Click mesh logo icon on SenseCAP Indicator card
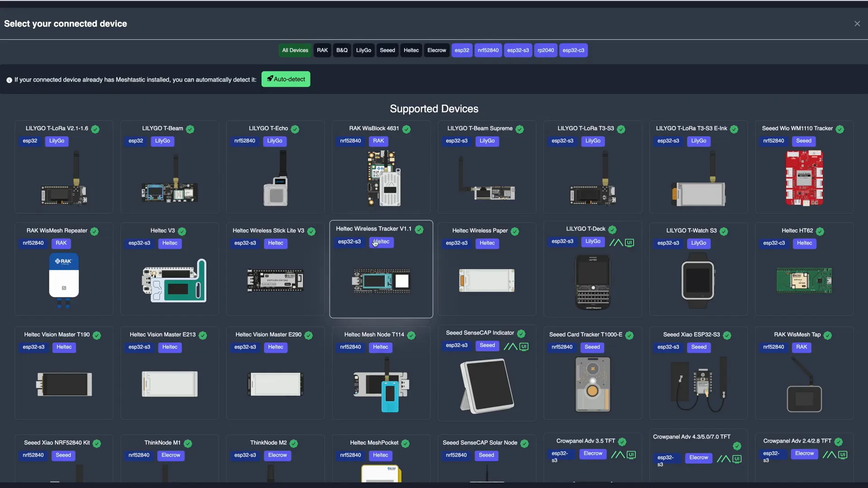Viewport: 868px width, 488px height. coord(510,347)
